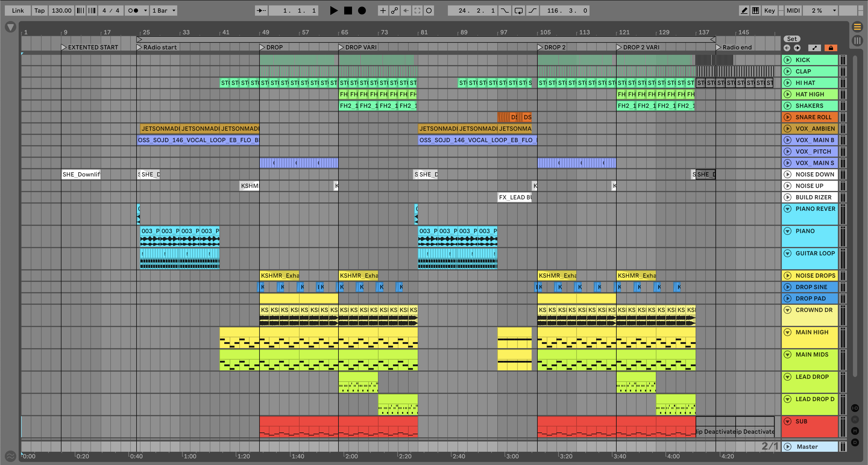Click the Arrangement Record button
Image resolution: width=868 pixels, height=465 pixels.
(x=362, y=11)
